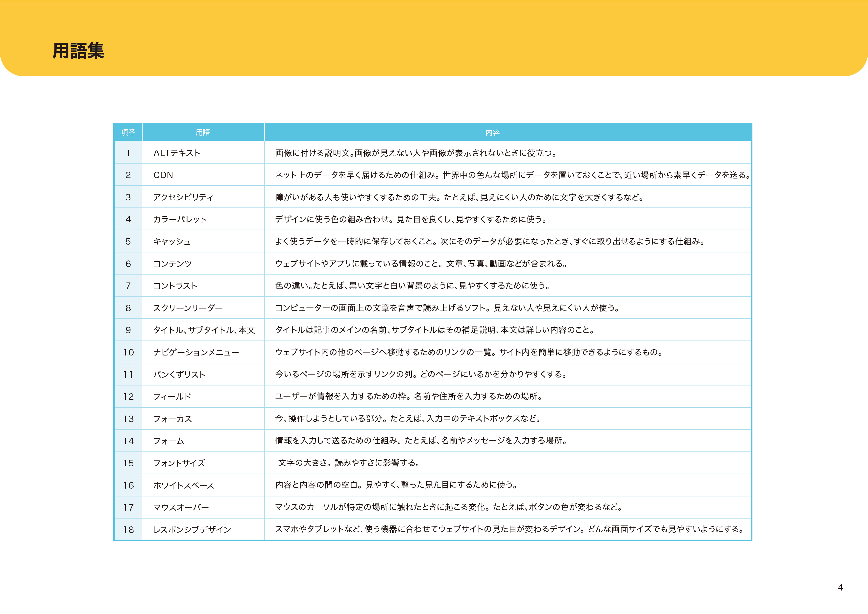Click item number 13 in 項番 column

point(128,419)
